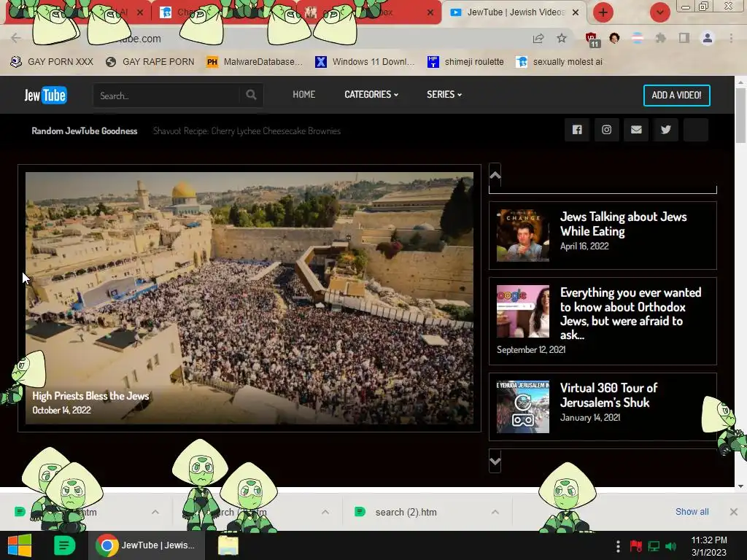Open the shimeji roulette bookmark
The height and width of the screenshot is (560, 747).
coord(465,62)
